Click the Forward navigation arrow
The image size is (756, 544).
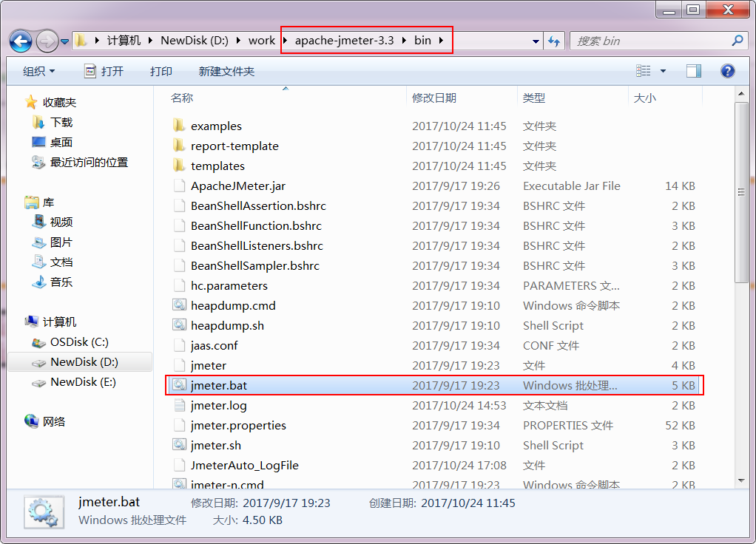[x=47, y=41]
